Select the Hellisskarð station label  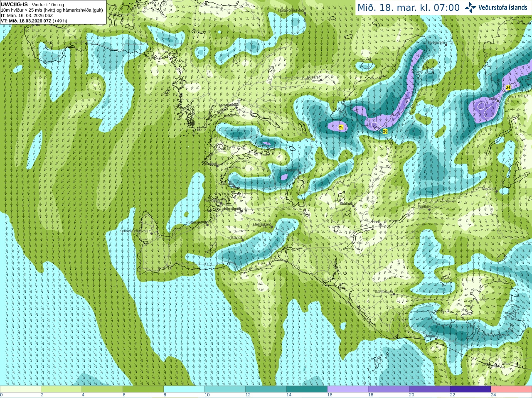(262, 224)
